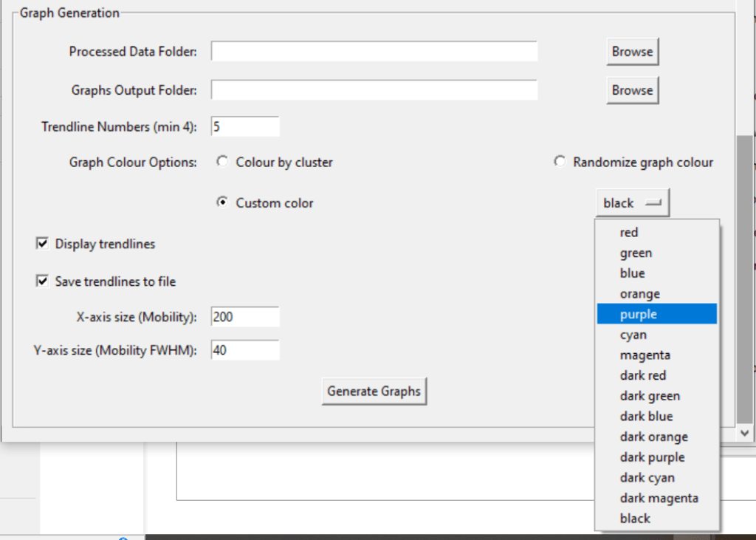756x540 pixels.
Task: Click the Graphs Output Folder text field
Action: 374,90
